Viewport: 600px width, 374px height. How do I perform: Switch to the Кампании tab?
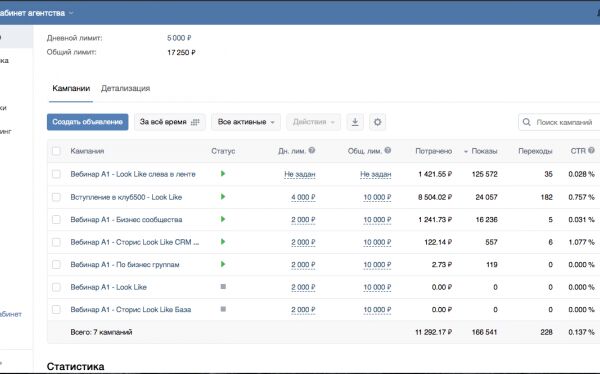point(71,88)
